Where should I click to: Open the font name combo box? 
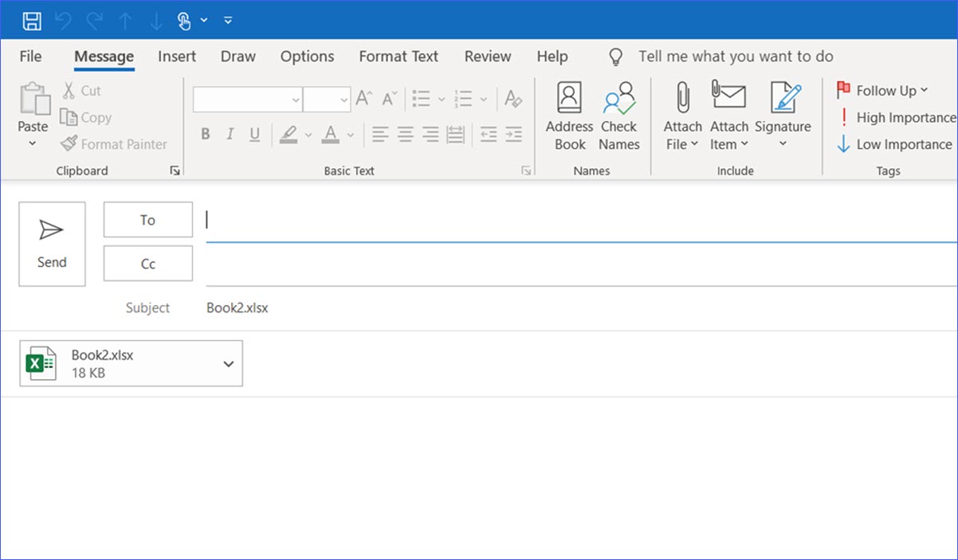click(x=247, y=100)
